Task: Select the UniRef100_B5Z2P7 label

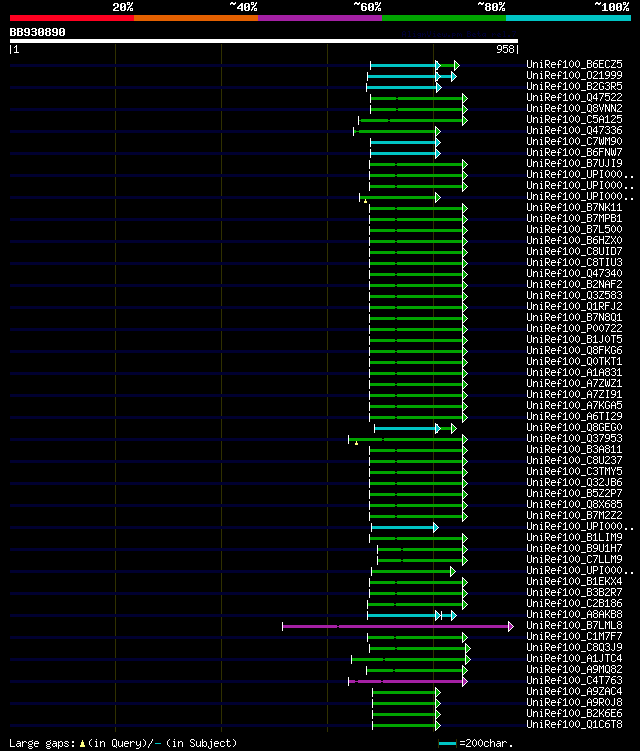Action: pos(574,494)
